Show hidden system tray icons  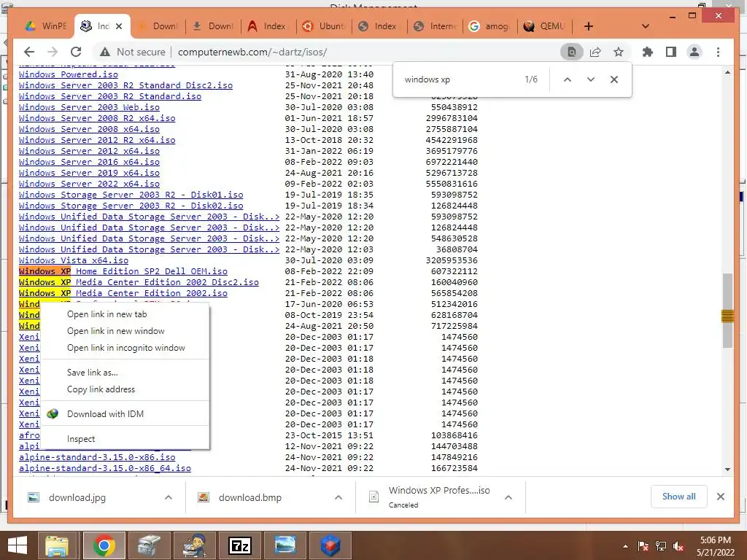click(625, 546)
